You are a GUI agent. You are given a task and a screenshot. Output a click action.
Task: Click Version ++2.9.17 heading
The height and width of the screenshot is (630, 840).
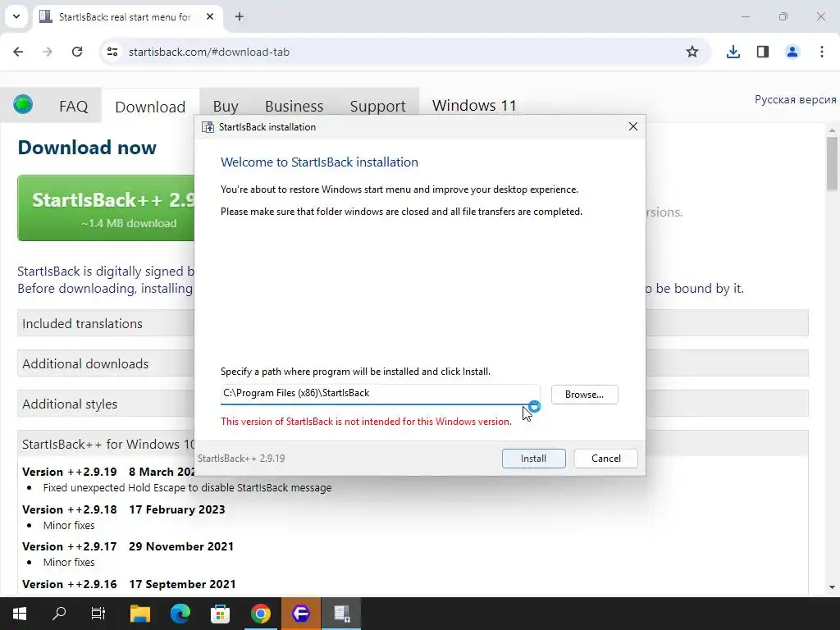tap(70, 546)
